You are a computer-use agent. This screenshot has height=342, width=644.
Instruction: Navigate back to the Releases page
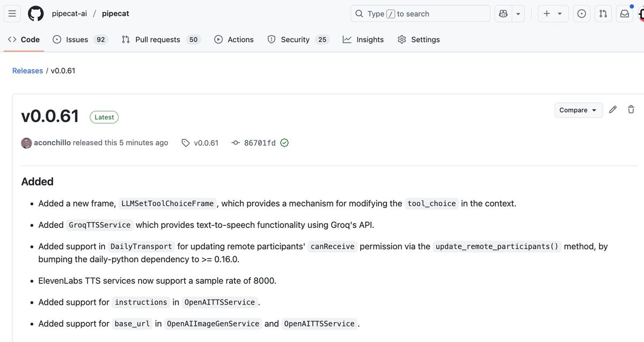point(27,70)
